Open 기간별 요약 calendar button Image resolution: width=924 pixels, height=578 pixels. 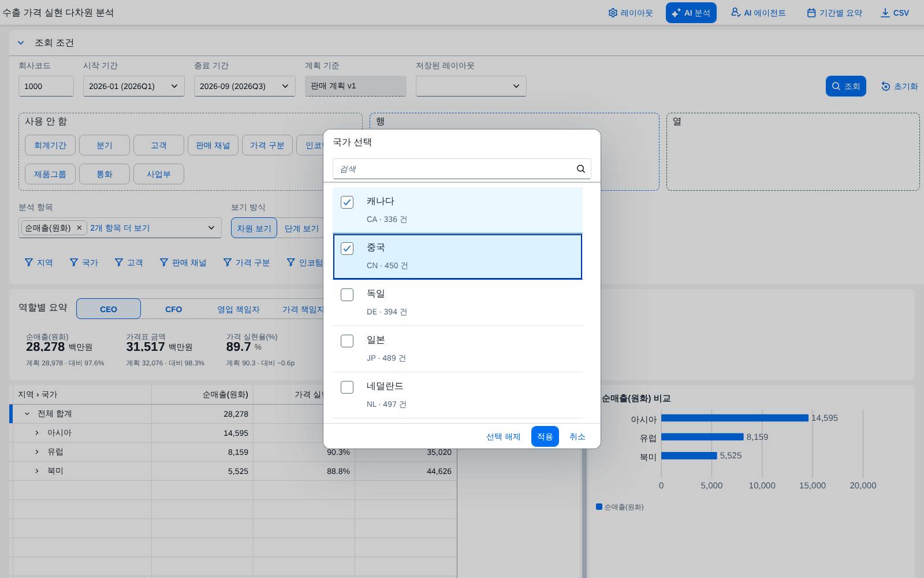pos(834,13)
